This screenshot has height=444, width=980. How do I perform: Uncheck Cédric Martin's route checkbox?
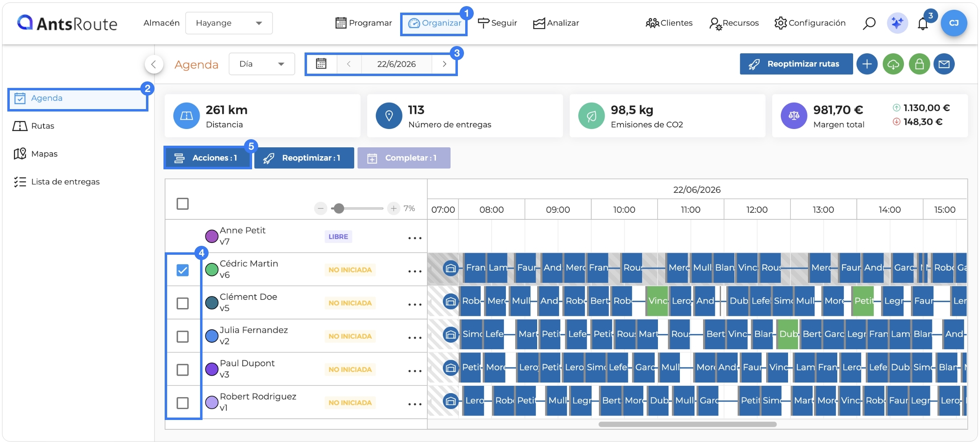(x=183, y=270)
